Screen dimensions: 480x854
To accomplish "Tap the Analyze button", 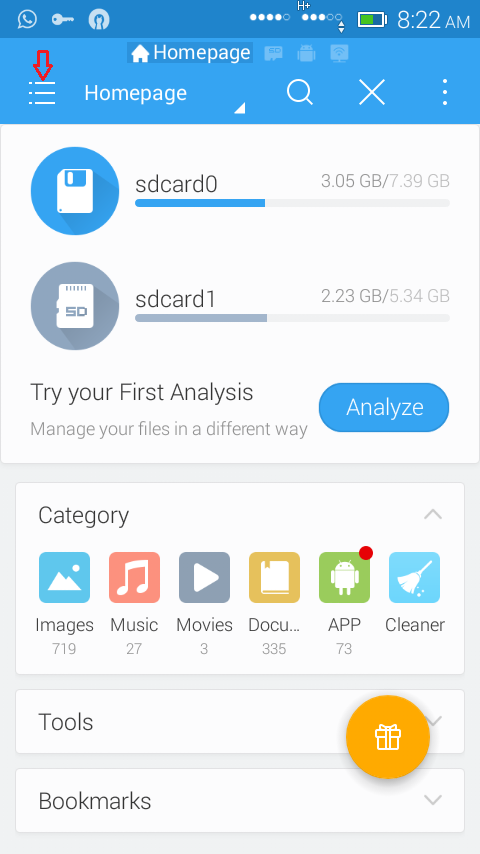I will point(384,407).
